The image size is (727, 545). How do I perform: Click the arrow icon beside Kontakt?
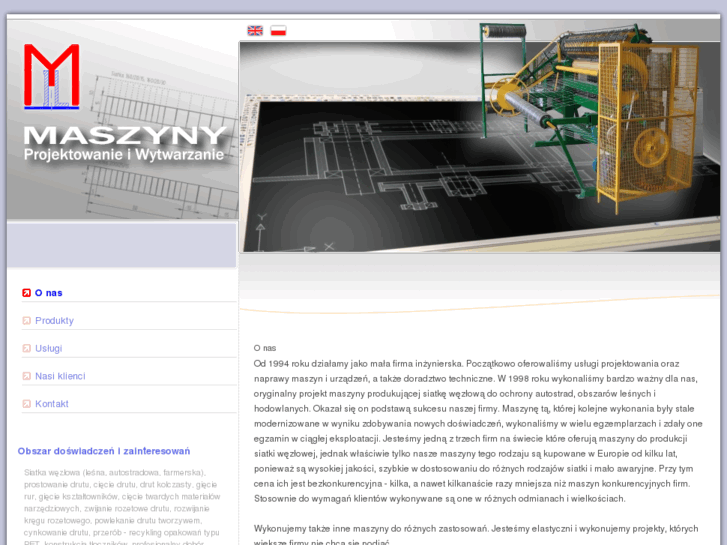click(26, 404)
